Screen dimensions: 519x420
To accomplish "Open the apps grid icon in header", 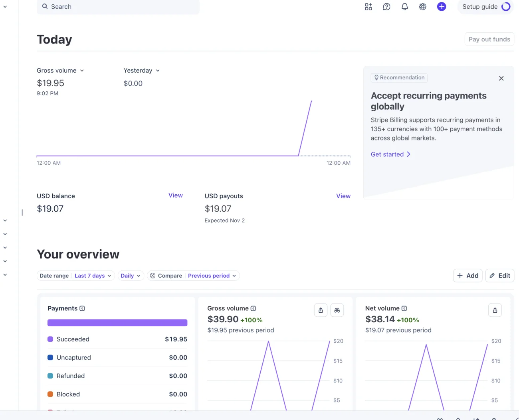I will [x=368, y=7].
